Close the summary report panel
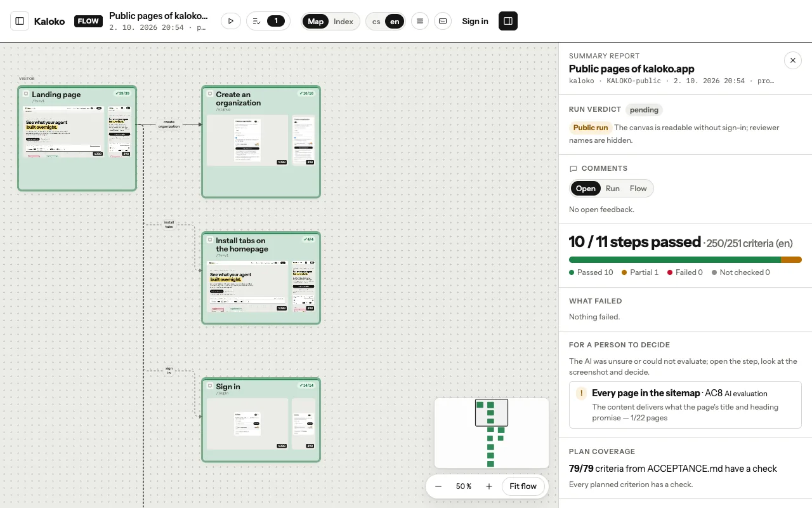The image size is (812, 508). click(793, 60)
